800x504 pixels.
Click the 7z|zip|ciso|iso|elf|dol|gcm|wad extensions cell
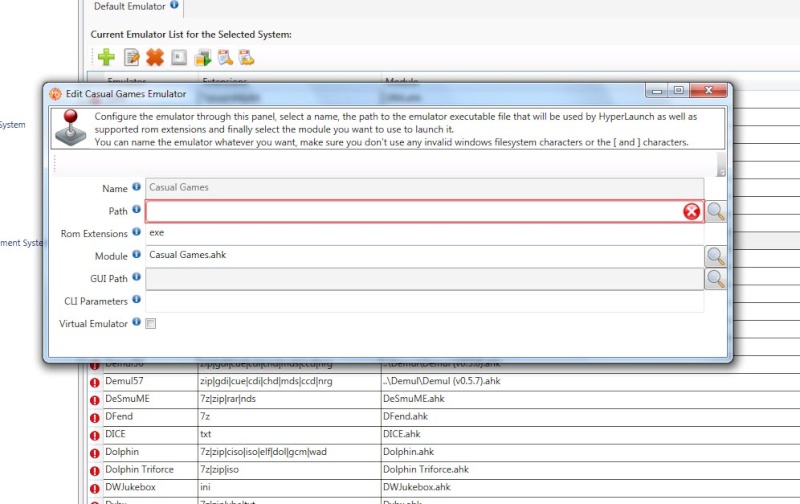click(289, 452)
